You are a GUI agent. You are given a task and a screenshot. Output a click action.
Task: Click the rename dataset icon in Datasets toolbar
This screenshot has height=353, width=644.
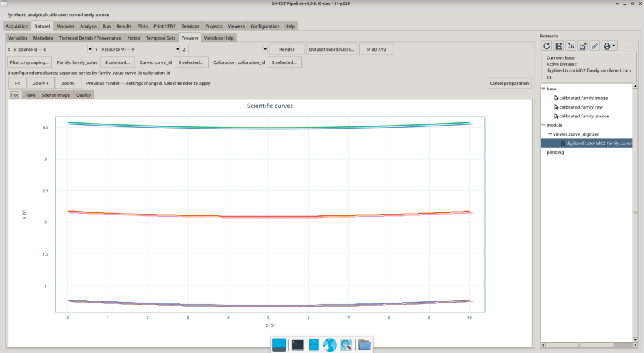click(570, 46)
